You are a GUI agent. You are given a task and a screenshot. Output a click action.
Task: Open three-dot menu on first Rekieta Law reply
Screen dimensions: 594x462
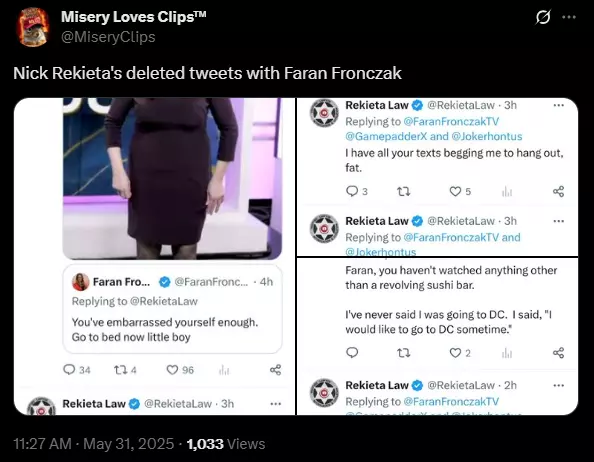coord(559,105)
